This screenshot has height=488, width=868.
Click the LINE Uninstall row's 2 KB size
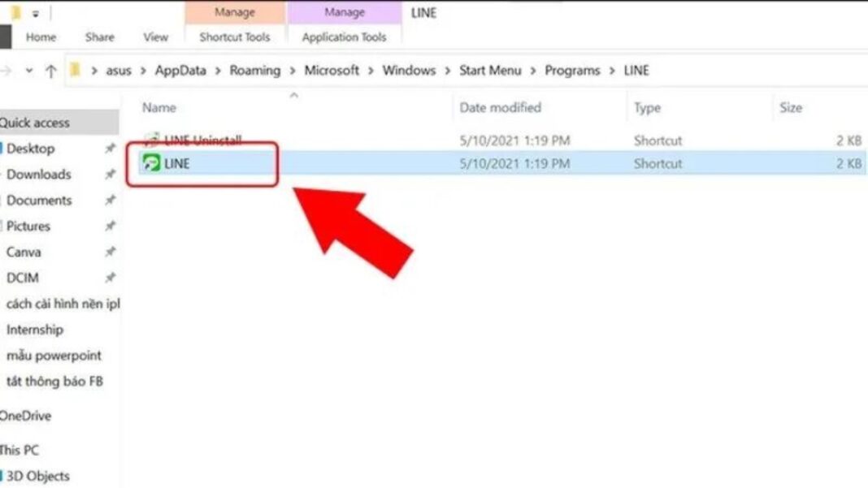pyautogui.click(x=848, y=140)
